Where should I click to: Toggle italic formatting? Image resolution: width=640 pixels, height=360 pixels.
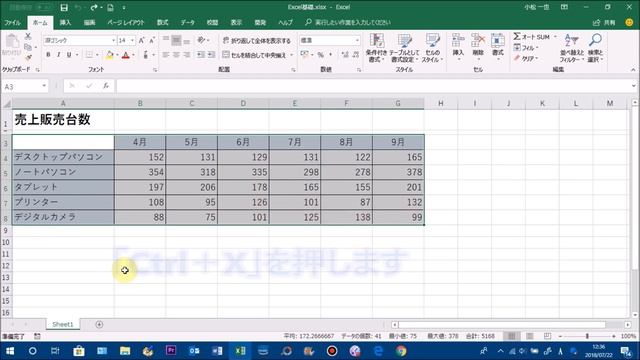pyautogui.click(x=58, y=55)
